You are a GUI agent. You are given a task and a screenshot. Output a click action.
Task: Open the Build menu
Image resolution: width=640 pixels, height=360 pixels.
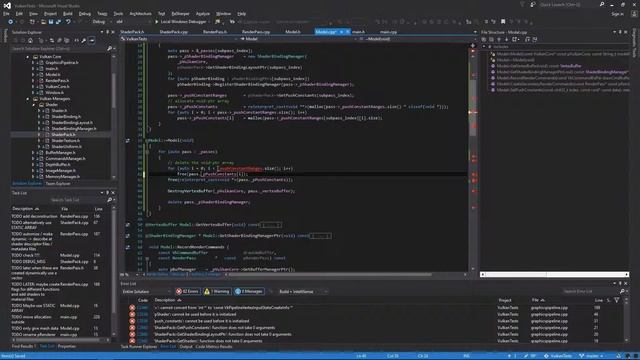pyautogui.click(x=68, y=13)
